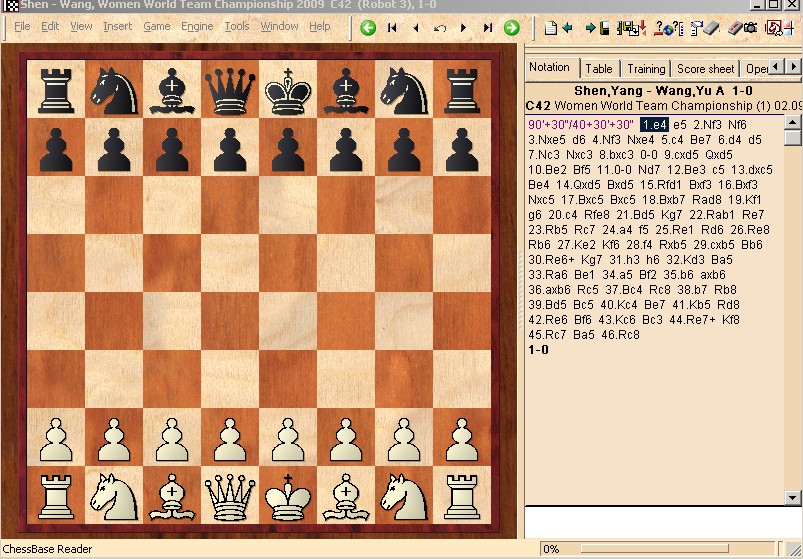Viewport: 803px width, 559px height.
Task: Click the black floppy disk icon
Action: coord(604,28)
